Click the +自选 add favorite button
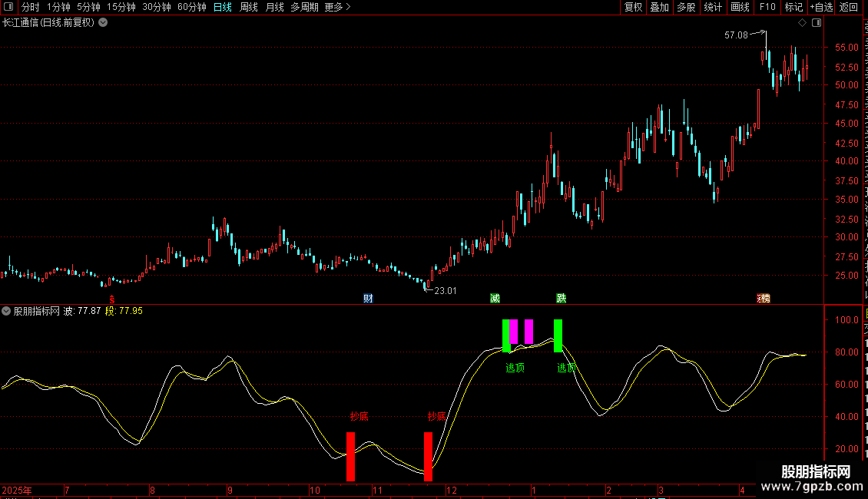The width and height of the screenshot is (868, 499). (x=821, y=7)
